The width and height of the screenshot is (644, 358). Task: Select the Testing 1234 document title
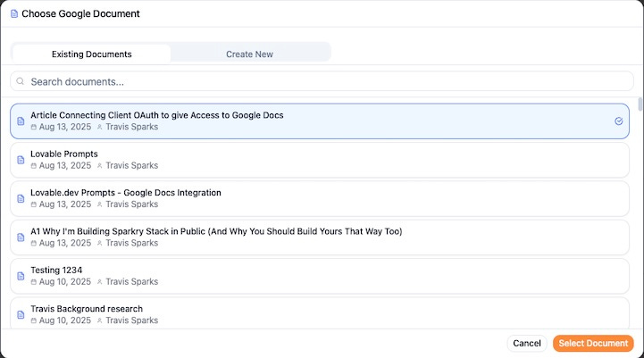(56, 271)
